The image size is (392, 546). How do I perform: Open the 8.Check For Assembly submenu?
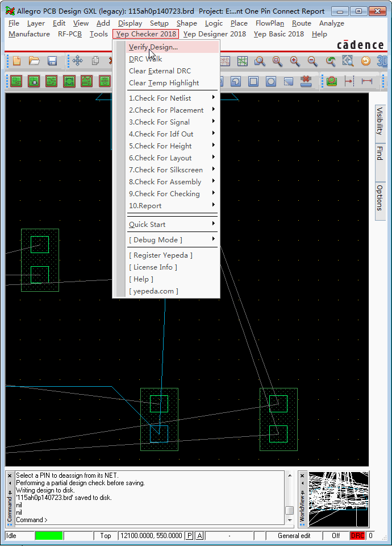172,182
